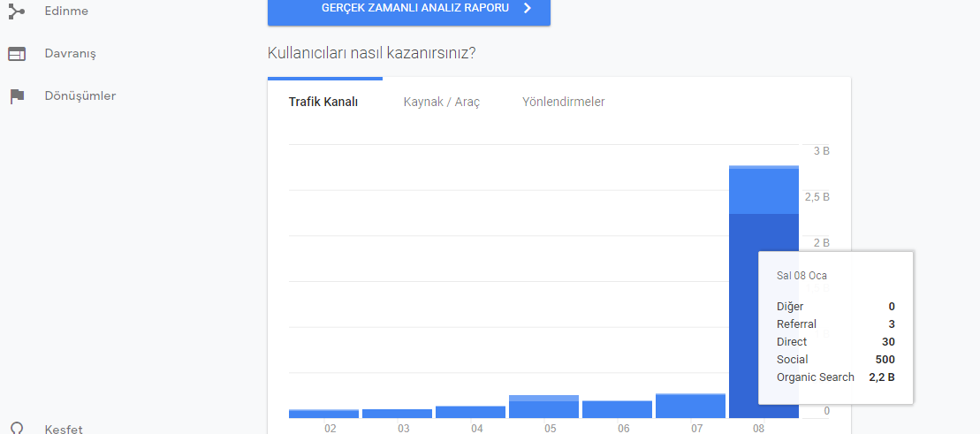Expand the Dönüşümler menu item
The height and width of the screenshot is (434, 980).
pos(80,96)
